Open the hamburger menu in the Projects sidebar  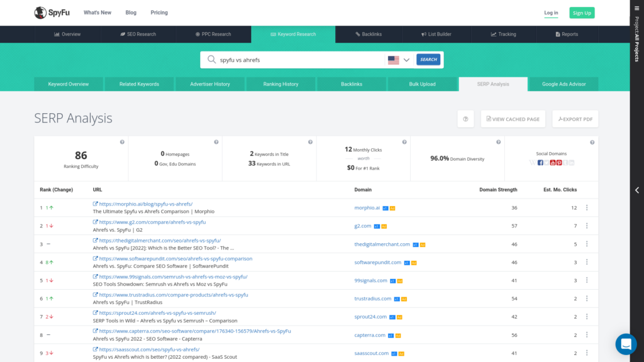coord(636,8)
